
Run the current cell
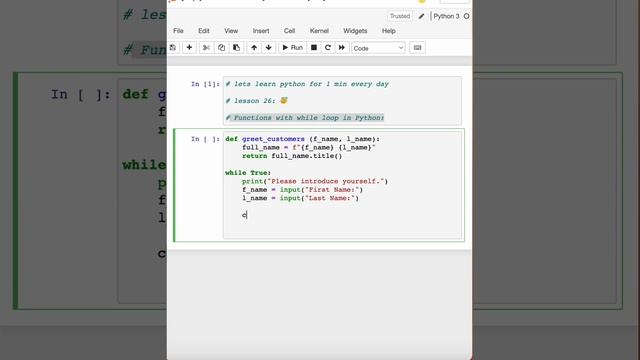(x=292, y=48)
